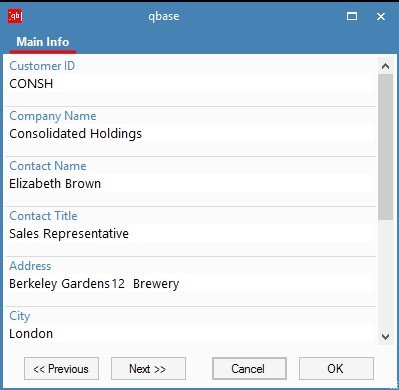Click the Company Name label
This screenshot has width=399, height=390.
(x=53, y=116)
